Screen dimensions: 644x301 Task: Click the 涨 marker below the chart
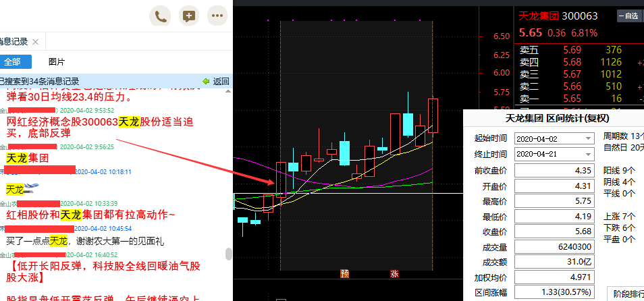(x=394, y=274)
